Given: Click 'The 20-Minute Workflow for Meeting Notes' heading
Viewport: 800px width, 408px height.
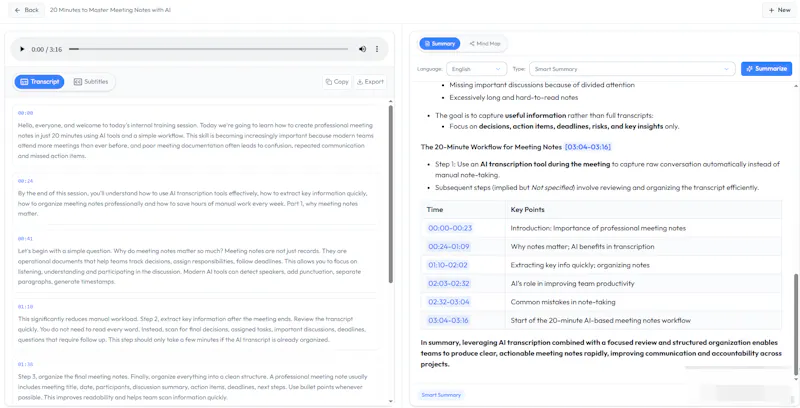Looking at the screenshot, I should (491, 147).
